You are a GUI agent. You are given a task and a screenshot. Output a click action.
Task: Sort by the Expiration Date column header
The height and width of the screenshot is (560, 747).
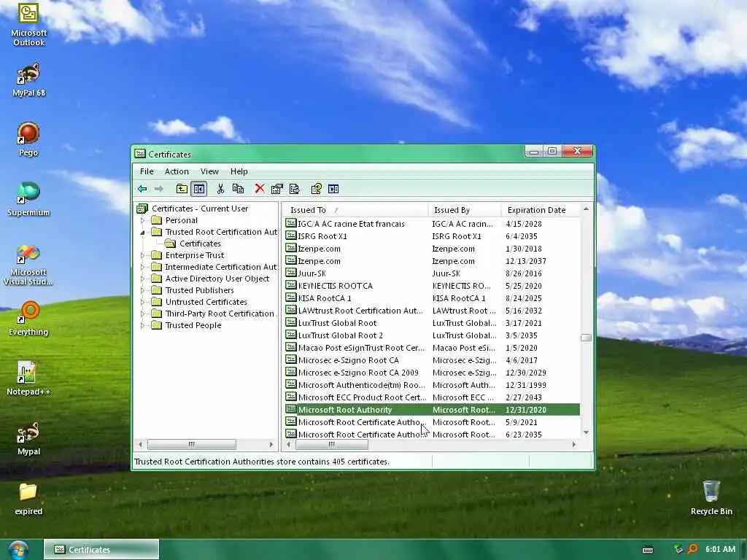click(541, 210)
